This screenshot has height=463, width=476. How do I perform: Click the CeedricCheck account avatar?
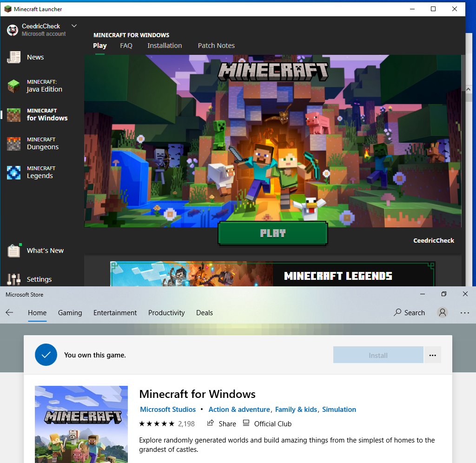(13, 30)
